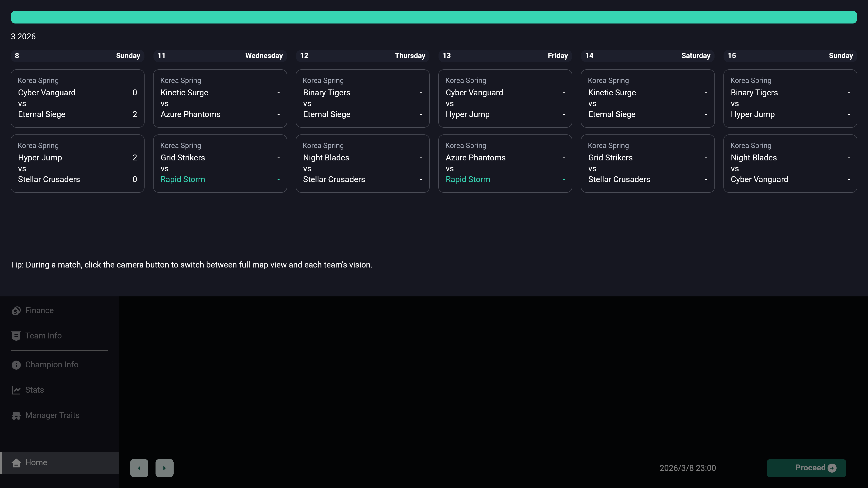
Task: Click the Stats chart icon
Action: click(16, 390)
